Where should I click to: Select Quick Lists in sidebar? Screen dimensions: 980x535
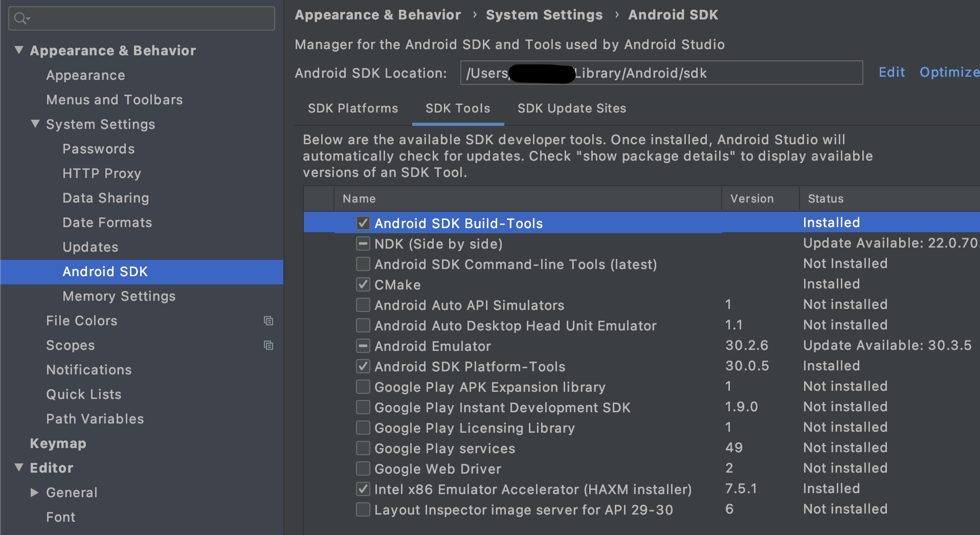pos(84,394)
